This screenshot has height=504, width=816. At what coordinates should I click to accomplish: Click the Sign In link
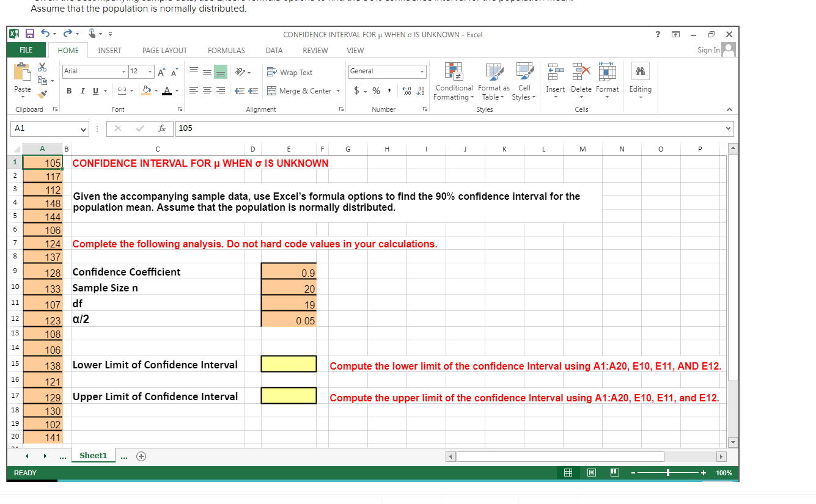pos(710,50)
